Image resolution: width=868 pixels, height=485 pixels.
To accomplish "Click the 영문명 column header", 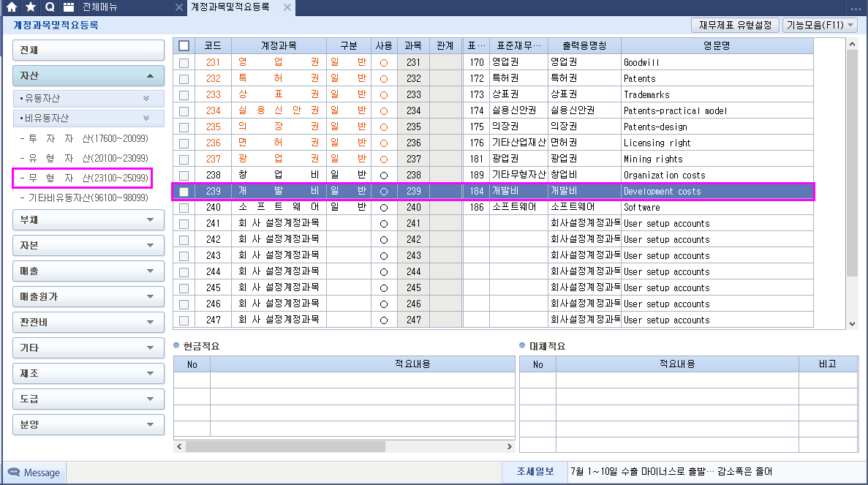I will tap(717, 45).
